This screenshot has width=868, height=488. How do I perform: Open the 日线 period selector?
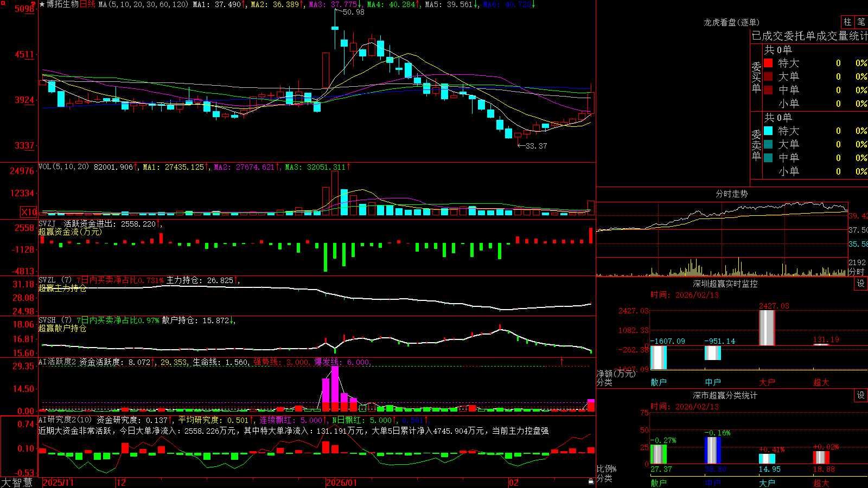[x=88, y=4]
